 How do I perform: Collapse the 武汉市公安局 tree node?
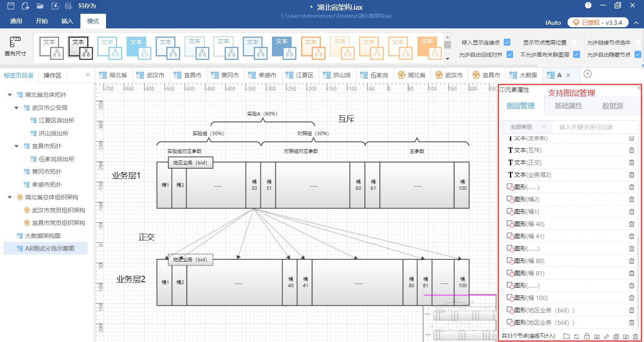[17, 108]
